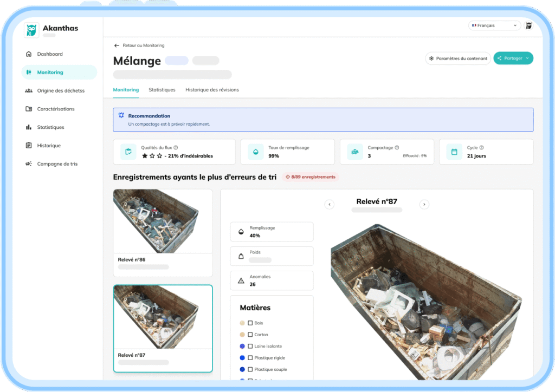The image size is (555, 392).
Task: Click the Remplissage 40% fill icon
Action: 241,232
